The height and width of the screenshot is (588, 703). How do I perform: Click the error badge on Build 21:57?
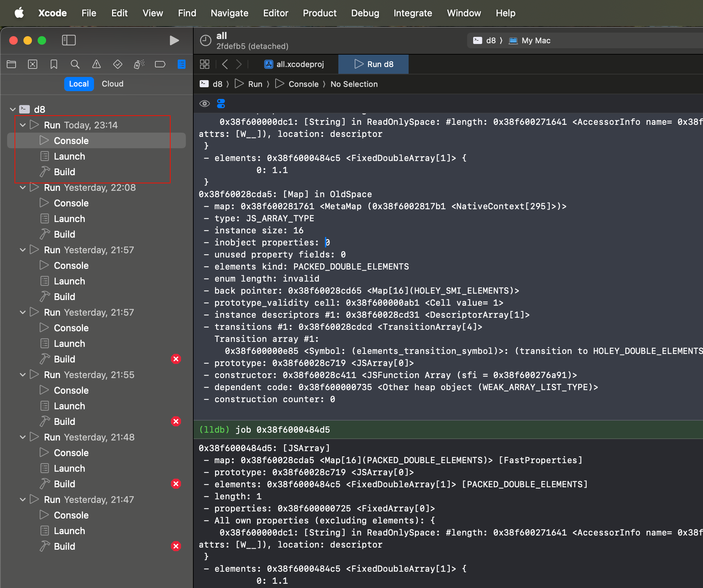click(176, 359)
